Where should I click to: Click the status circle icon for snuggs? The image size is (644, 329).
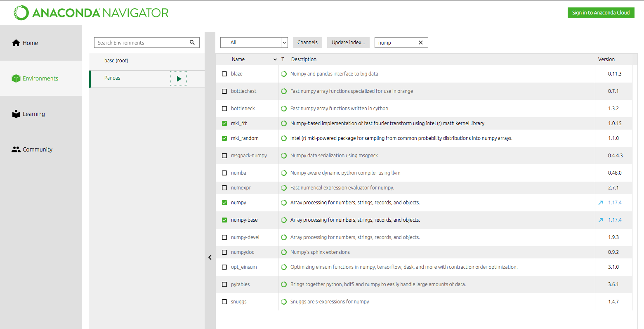click(284, 302)
